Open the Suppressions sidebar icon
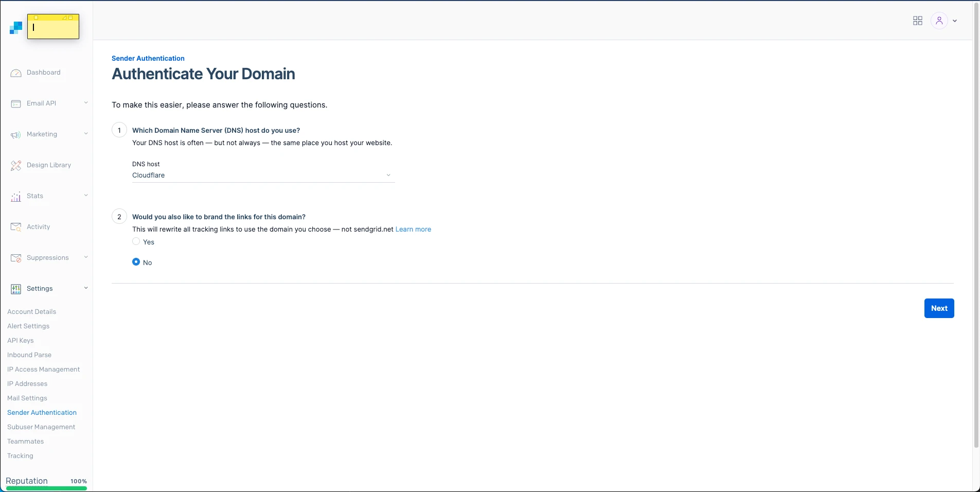The width and height of the screenshot is (980, 492). pos(16,258)
